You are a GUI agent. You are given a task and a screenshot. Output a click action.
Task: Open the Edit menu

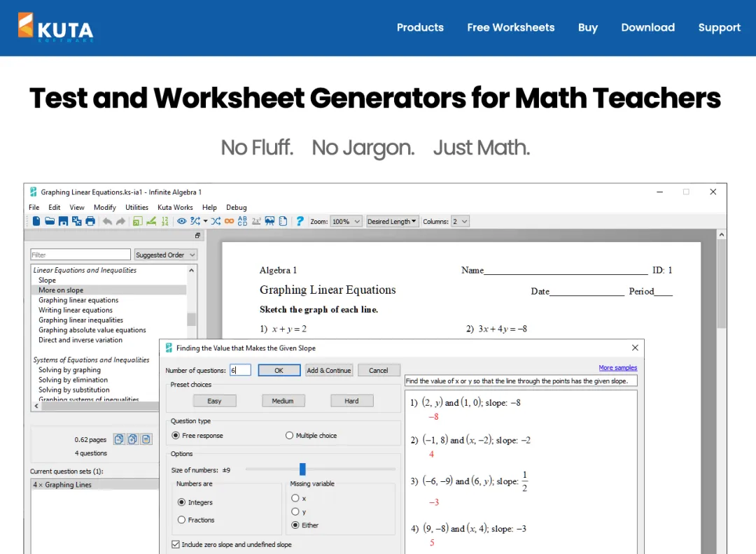pos(55,207)
